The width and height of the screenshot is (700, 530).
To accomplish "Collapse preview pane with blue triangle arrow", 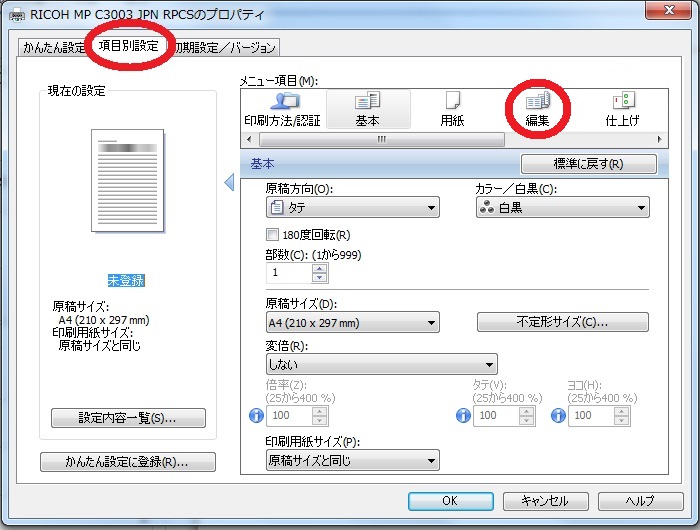I will click(x=229, y=182).
